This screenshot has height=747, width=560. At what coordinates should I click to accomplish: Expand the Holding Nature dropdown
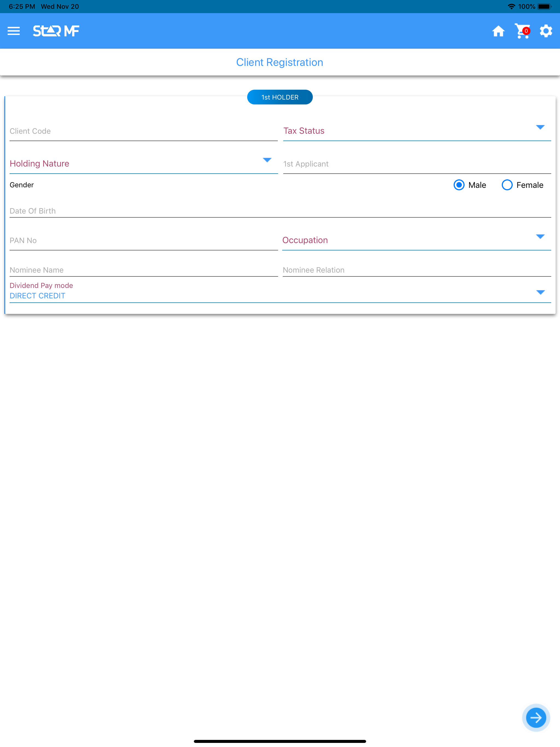(x=144, y=164)
